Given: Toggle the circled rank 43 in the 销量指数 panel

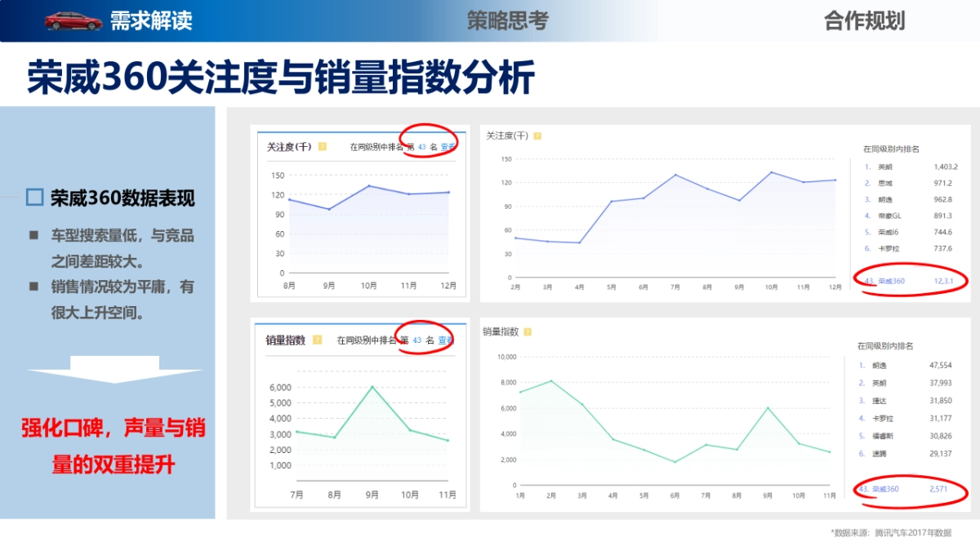Looking at the screenshot, I should 419,340.
